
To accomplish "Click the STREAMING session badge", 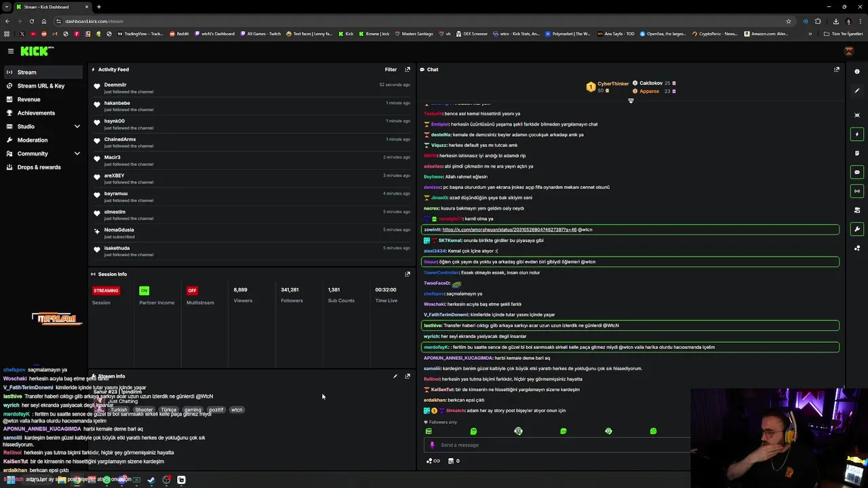I will coord(106,290).
